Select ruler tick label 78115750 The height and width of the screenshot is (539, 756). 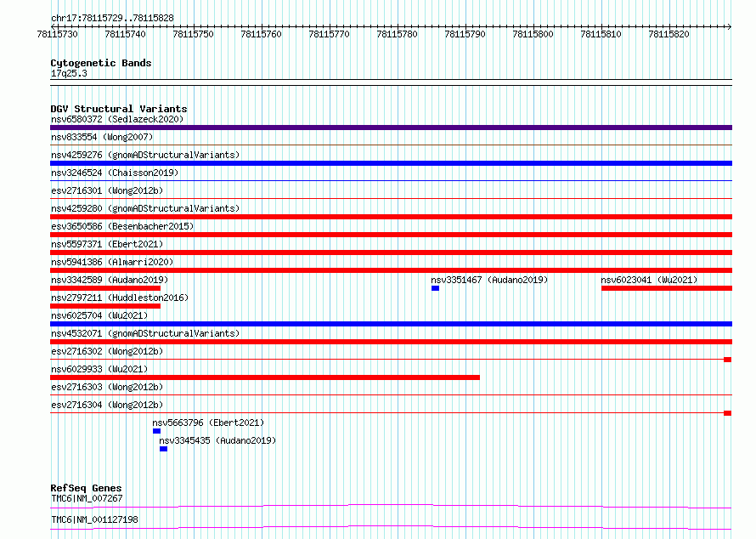click(x=193, y=34)
